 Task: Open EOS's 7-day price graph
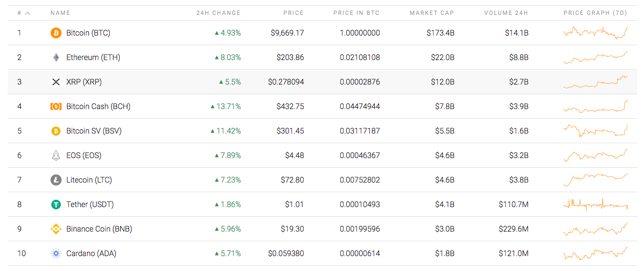coord(595,155)
